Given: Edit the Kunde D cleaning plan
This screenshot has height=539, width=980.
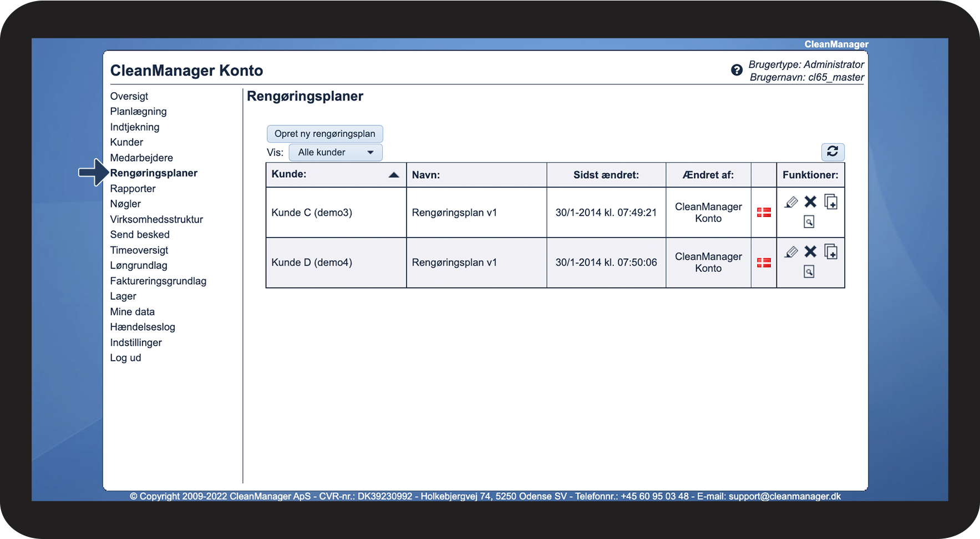Looking at the screenshot, I should 791,252.
